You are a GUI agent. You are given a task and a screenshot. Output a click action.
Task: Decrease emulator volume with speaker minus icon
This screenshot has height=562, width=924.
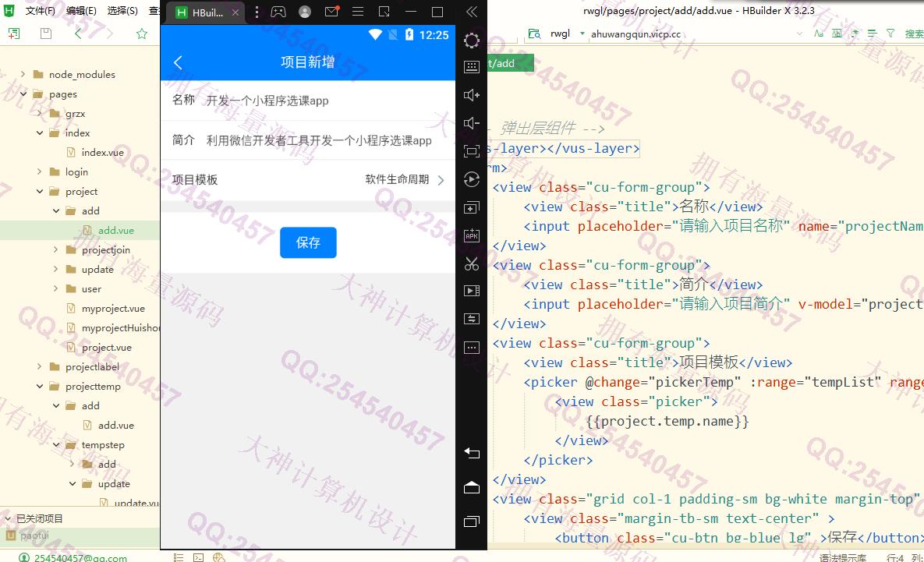tap(472, 123)
